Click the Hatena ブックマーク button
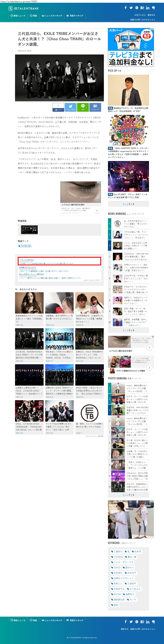The width and height of the screenshot is (164, 644). (95, 107)
